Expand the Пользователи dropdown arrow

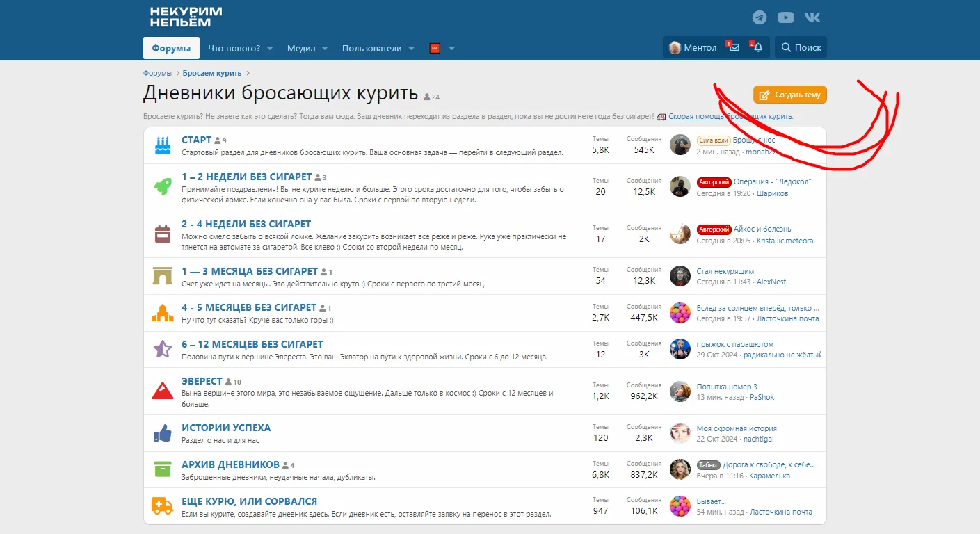coord(410,48)
